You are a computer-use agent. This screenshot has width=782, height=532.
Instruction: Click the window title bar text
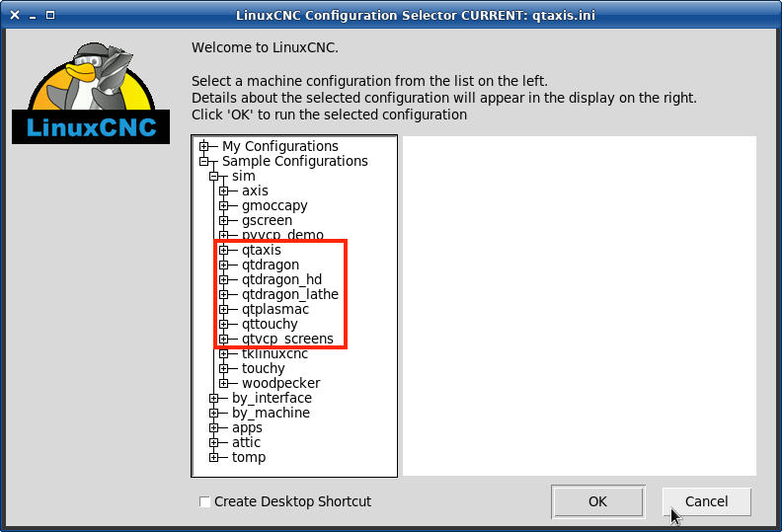pos(416,15)
